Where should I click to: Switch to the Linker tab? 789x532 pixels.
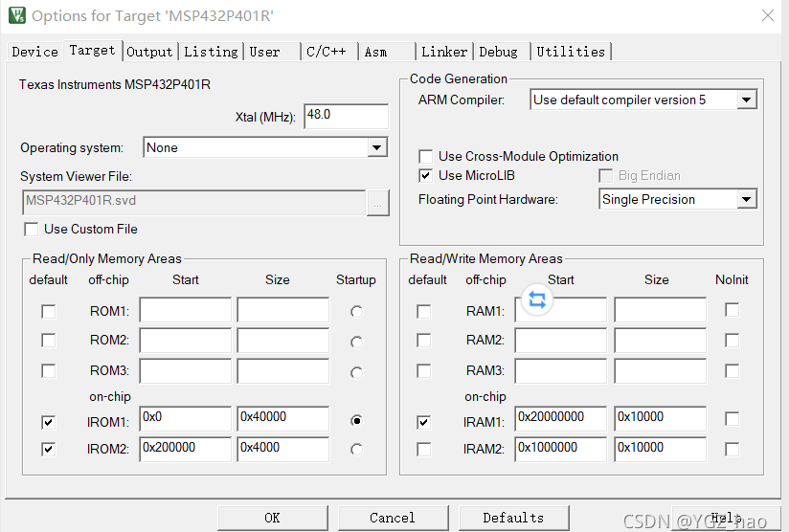point(444,52)
